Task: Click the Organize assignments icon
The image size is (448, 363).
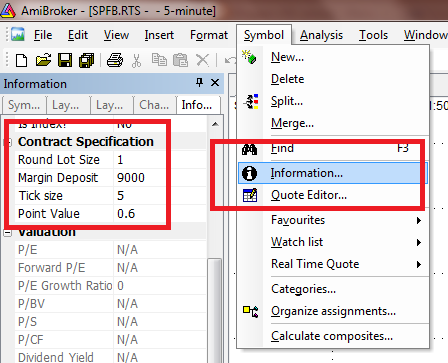Action: click(251, 311)
